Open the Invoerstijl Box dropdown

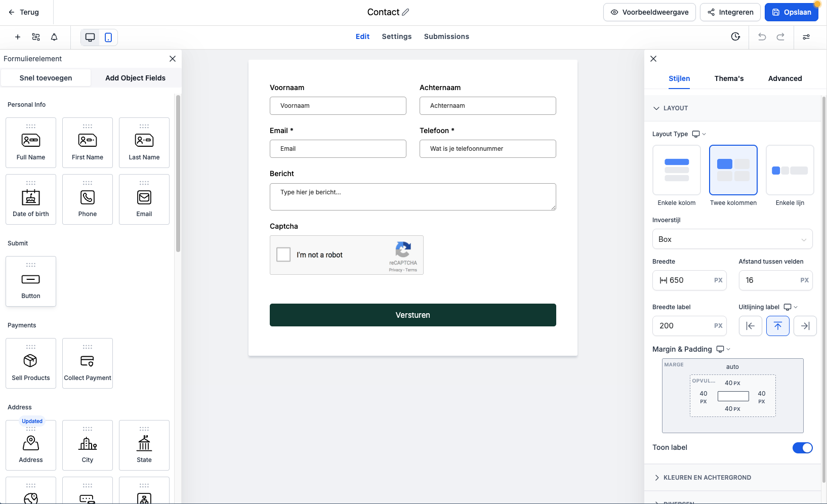click(732, 239)
